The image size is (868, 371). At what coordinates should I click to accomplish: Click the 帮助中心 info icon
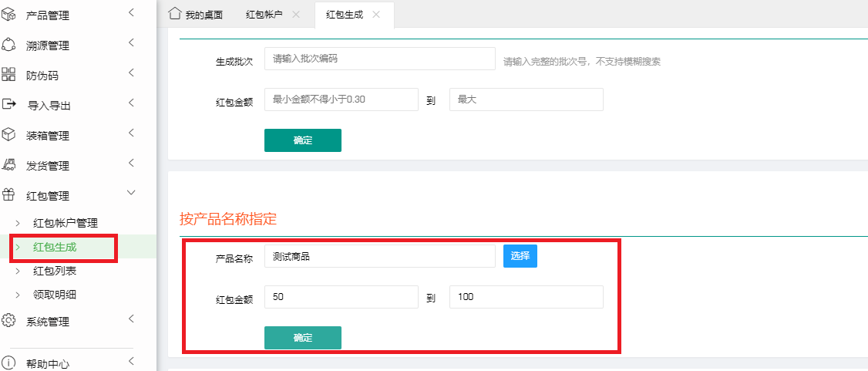point(9,363)
